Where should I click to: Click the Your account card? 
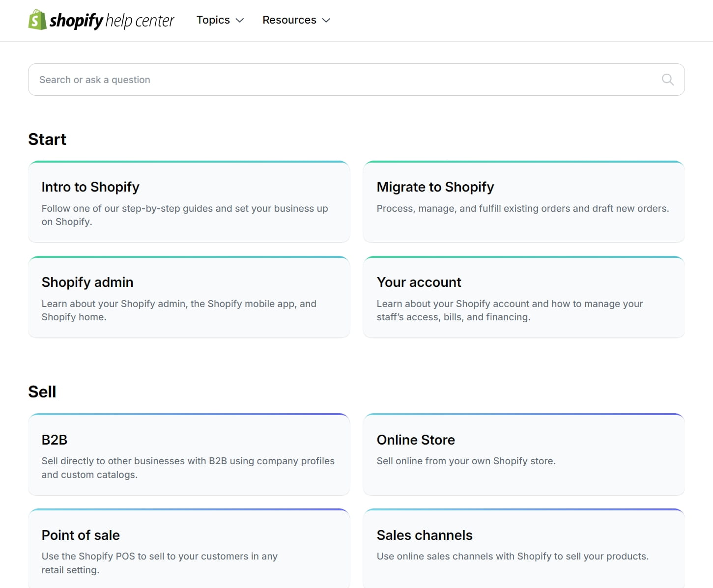coord(523,297)
